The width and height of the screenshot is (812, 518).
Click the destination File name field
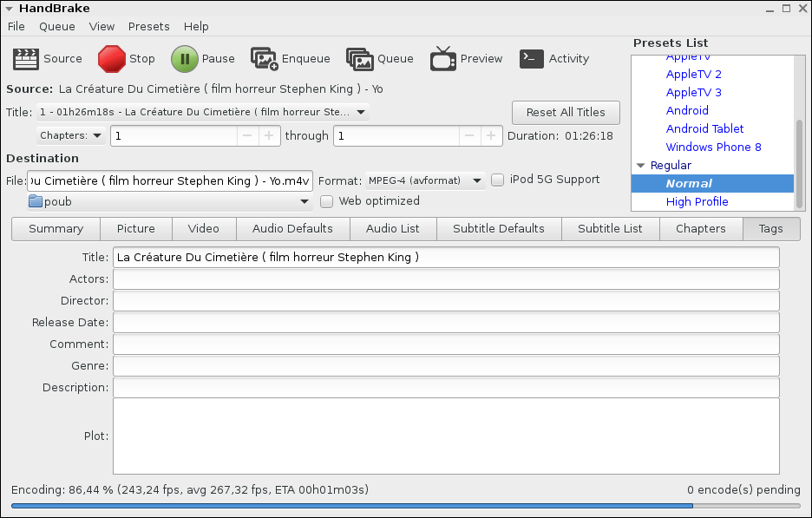point(170,180)
